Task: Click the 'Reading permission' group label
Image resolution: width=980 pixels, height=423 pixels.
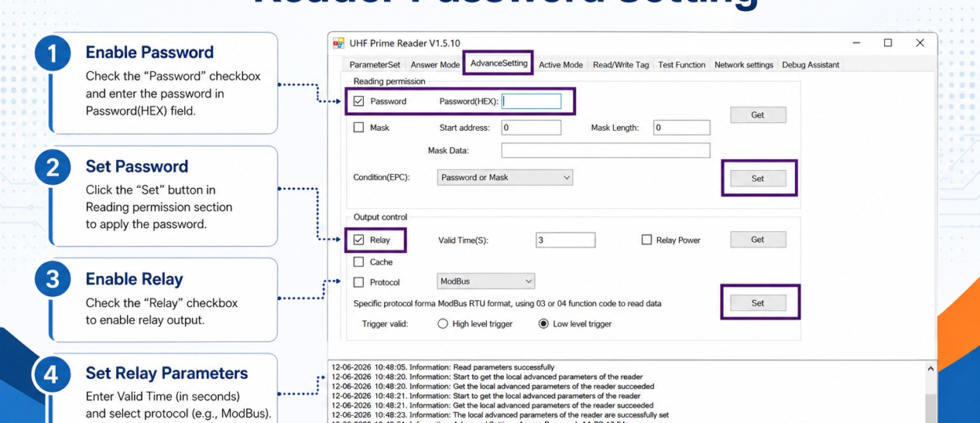Action: 390,81
